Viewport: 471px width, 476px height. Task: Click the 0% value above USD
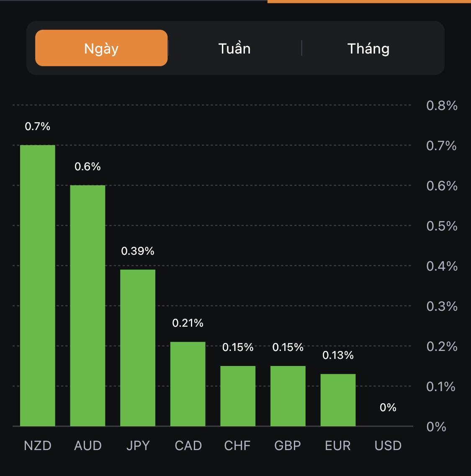[x=388, y=407]
